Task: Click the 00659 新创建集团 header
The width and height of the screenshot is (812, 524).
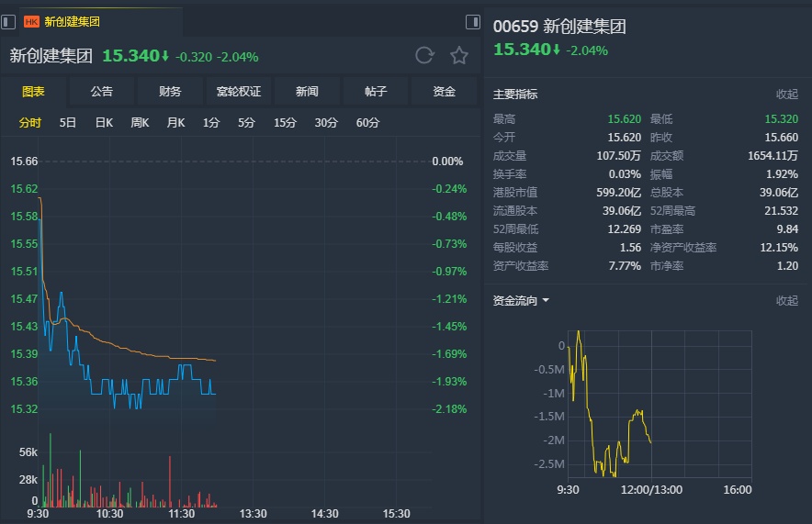Action: [x=559, y=27]
